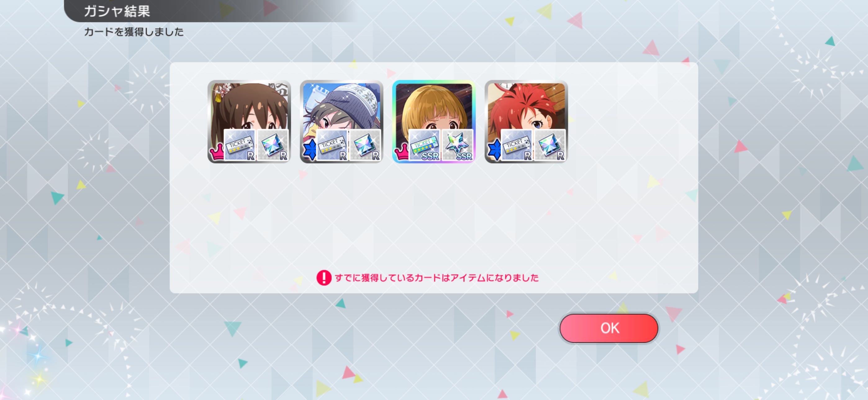868x400 pixels.
Task: Select the rainbow-framed SSR blonde girl card
Action: pos(434,122)
